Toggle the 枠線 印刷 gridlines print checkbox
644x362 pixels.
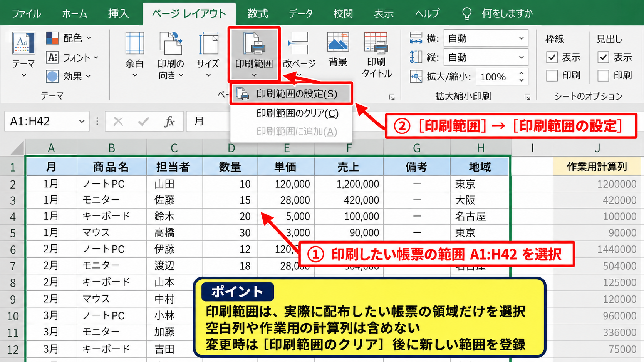[552, 75]
